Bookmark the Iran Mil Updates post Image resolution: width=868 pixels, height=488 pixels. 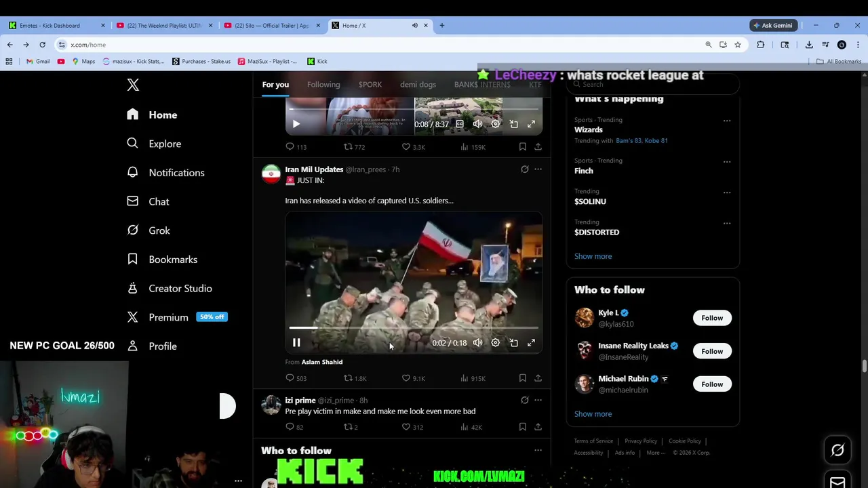[x=522, y=378]
